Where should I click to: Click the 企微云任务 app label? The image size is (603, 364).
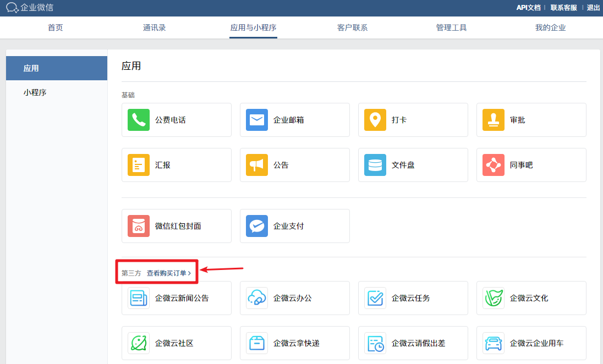point(411,298)
